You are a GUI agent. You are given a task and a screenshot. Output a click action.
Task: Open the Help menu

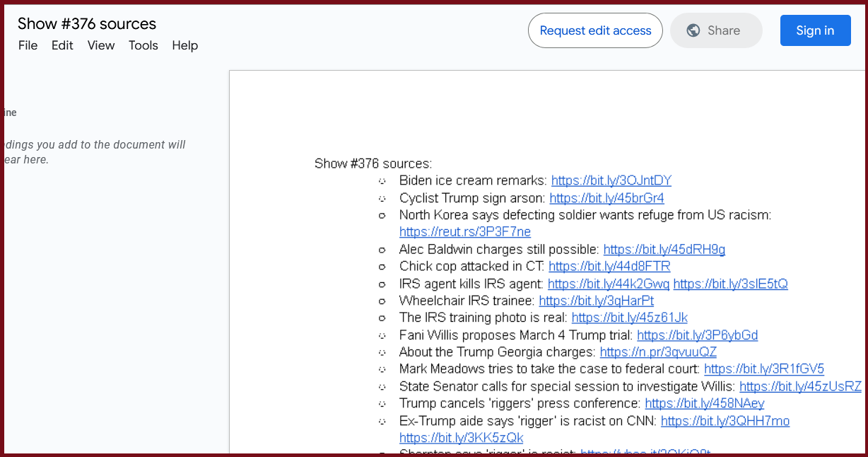pos(185,45)
